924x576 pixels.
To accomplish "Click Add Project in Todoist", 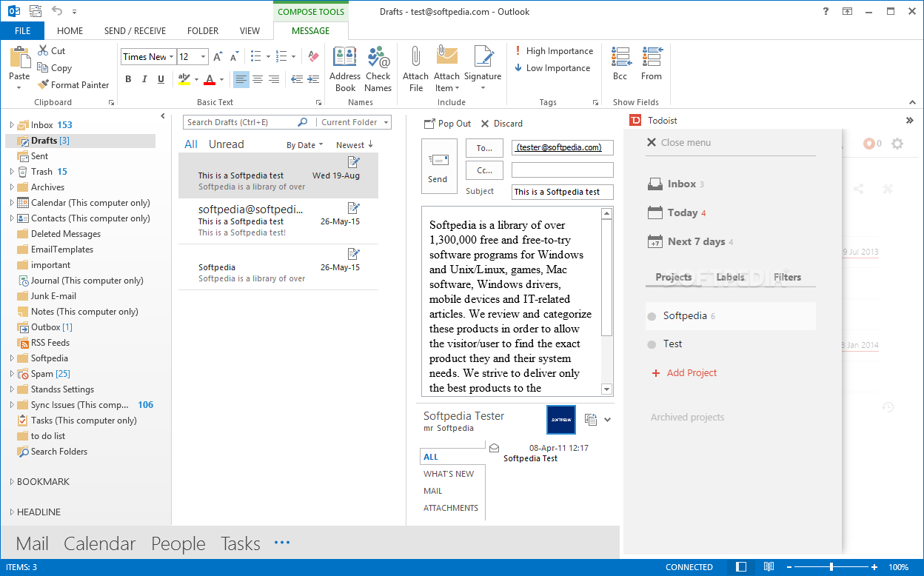I will point(684,373).
